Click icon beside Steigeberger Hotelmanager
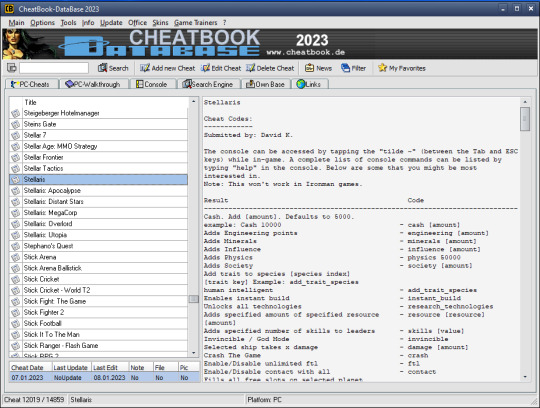This screenshot has width=540, height=408. click(15, 113)
